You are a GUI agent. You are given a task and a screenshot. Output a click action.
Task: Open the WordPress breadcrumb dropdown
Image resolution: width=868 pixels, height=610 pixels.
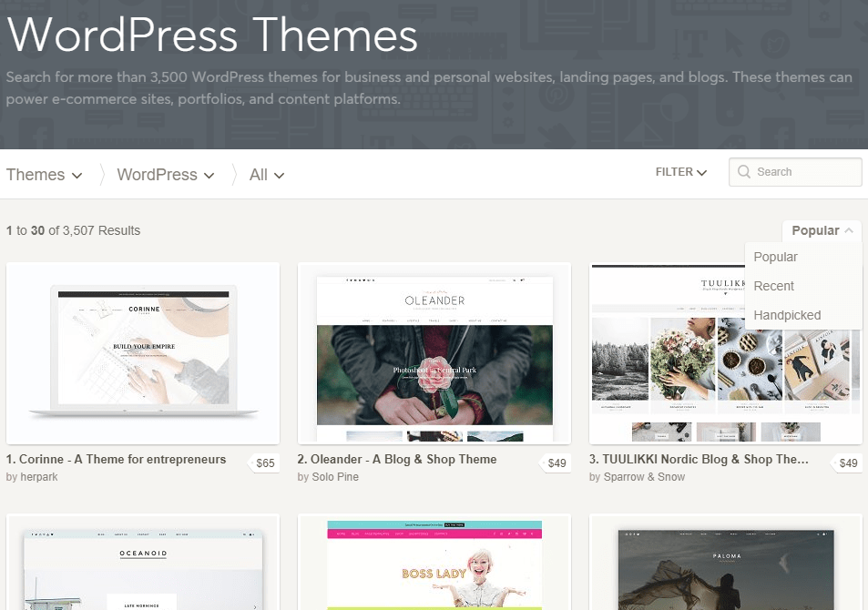(x=166, y=175)
